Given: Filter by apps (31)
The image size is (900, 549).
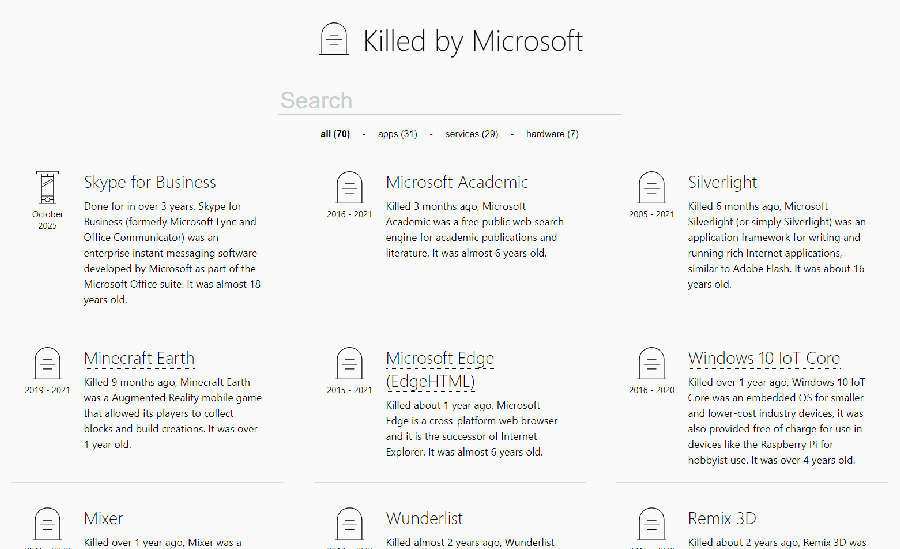Looking at the screenshot, I should point(397,134).
